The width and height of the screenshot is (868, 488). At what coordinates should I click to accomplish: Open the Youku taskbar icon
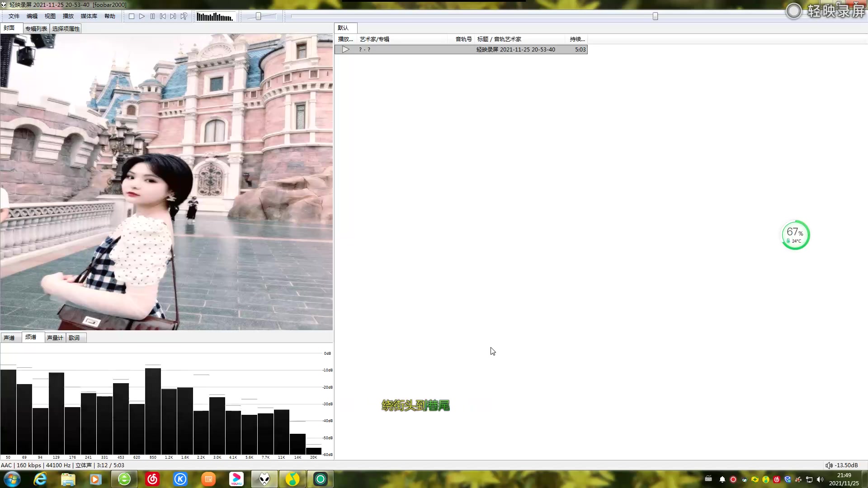[x=236, y=479]
